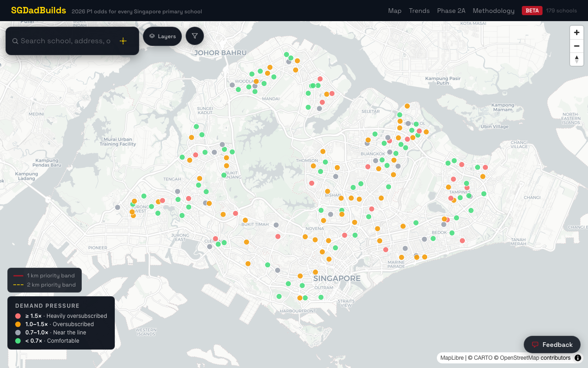Click the HARBOURFRONT map label
Screen dimensions: 588x368
pos(298,311)
